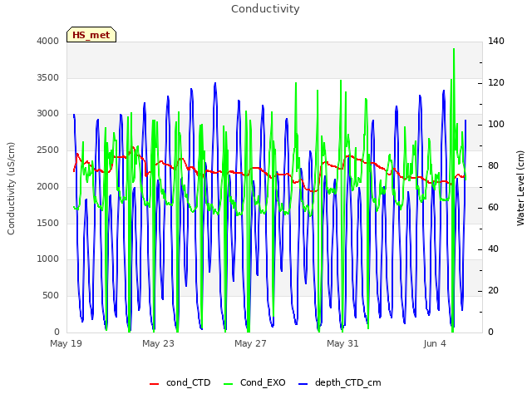This screenshot has width=532, height=399.
Task: Click the May 19 x-axis label
Action: pos(66,343)
